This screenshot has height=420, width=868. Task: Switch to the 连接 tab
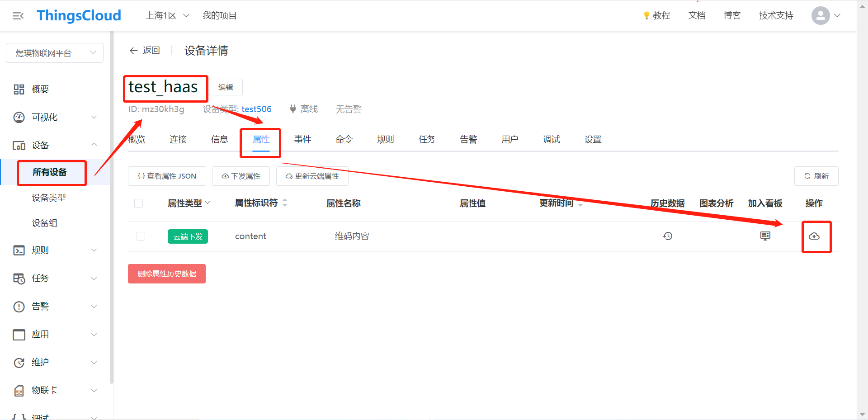[178, 139]
